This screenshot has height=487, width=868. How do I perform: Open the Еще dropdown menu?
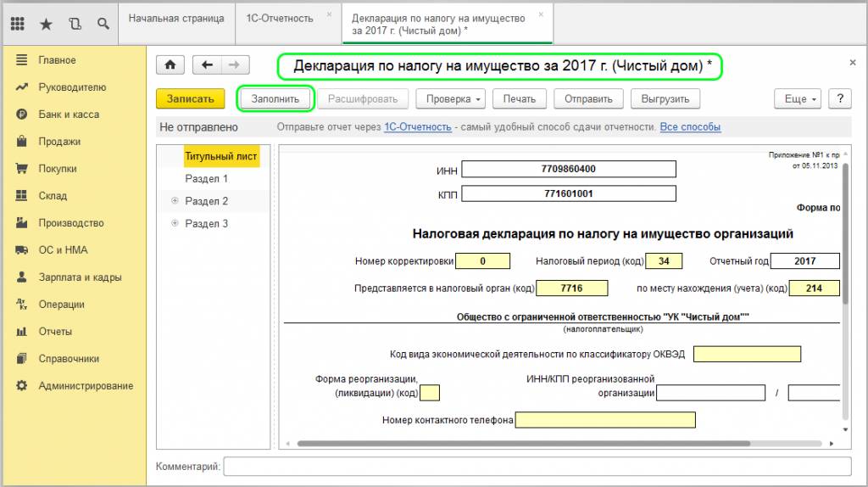797,98
